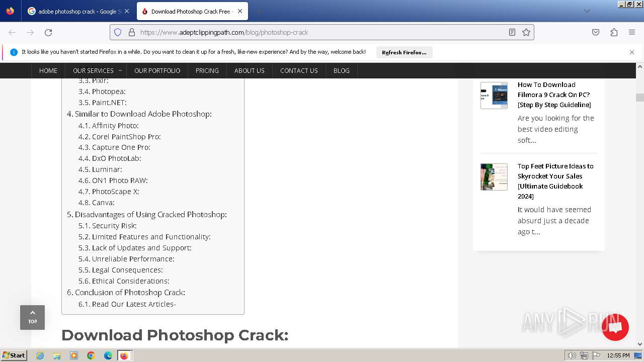Switch to adobe photoshop crack Google tab
The image size is (644, 362).
click(x=78, y=11)
